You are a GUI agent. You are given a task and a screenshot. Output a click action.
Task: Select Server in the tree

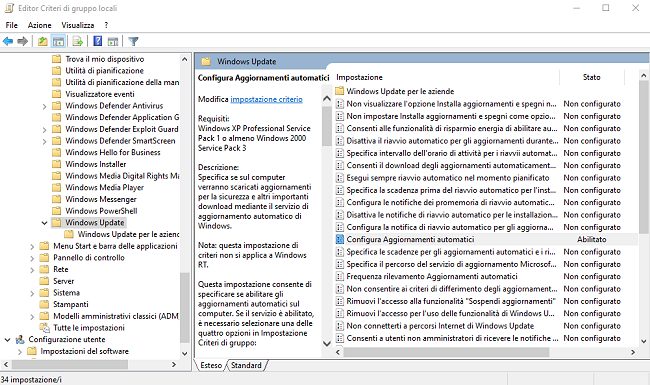click(x=63, y=281)
